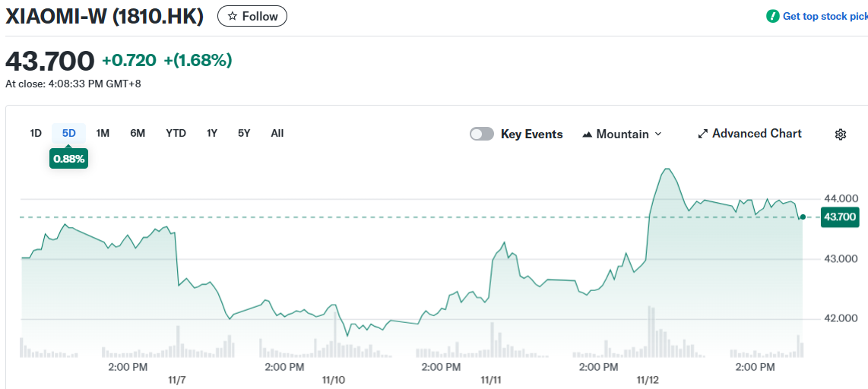This screenshot has width=868, height=389.
Task: Select the All time range
Action: coord(277,133)
